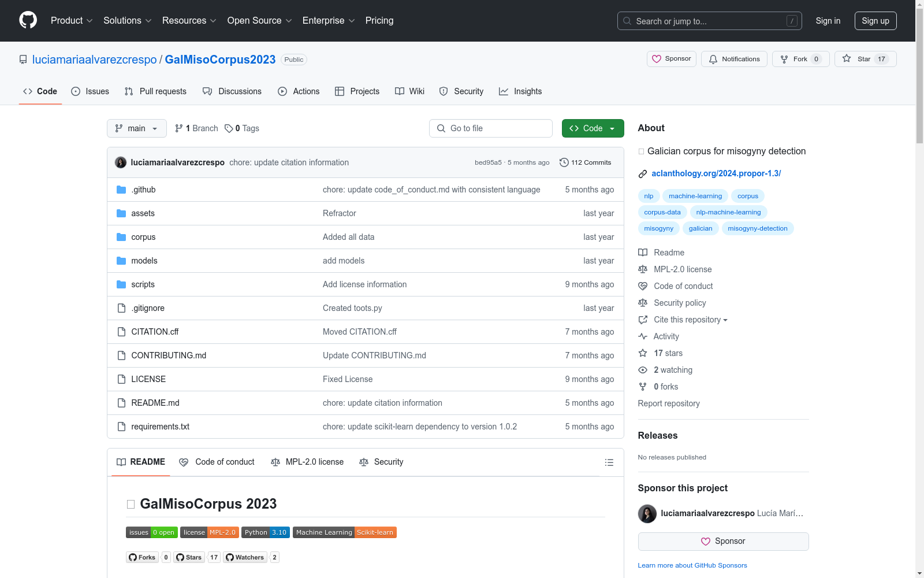Click the repository icon before owner name
Viewport: 924px width, 578px height.
(x=23, y=60)
